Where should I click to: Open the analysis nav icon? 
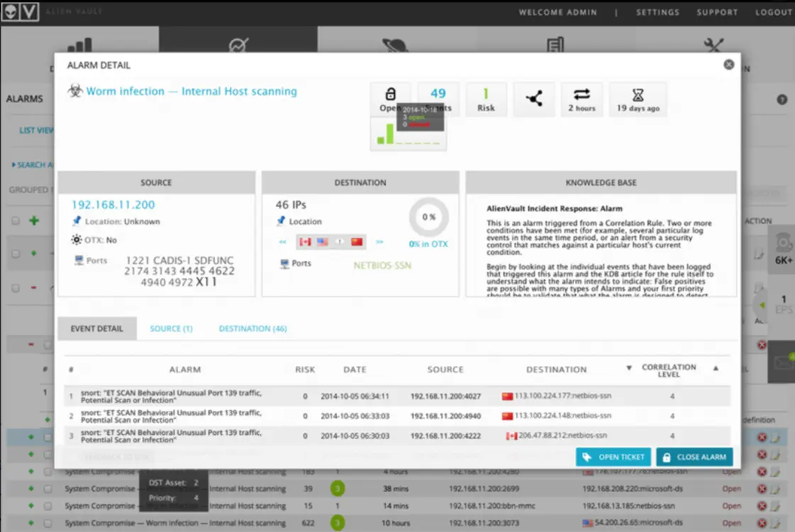(x=238, y=45)
